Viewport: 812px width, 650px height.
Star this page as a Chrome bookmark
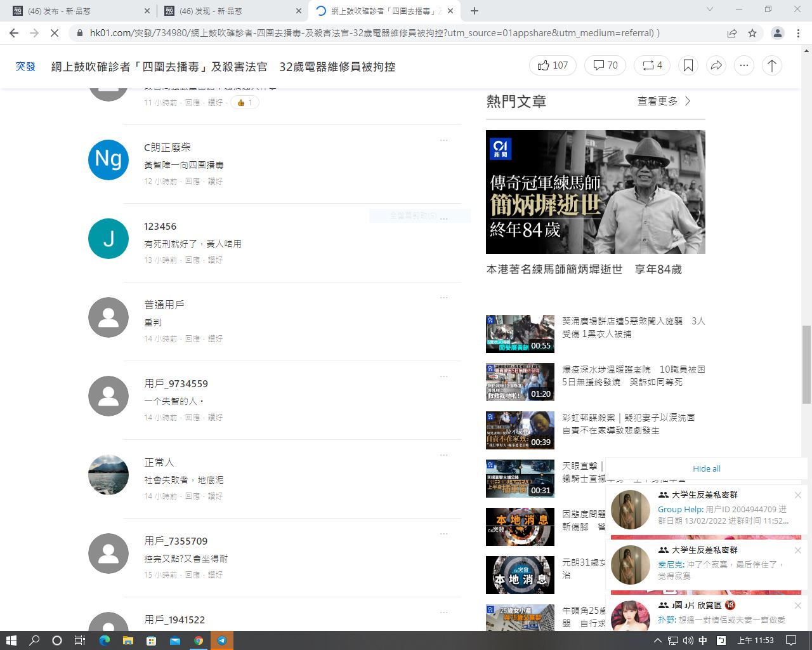tap(752, 33)
